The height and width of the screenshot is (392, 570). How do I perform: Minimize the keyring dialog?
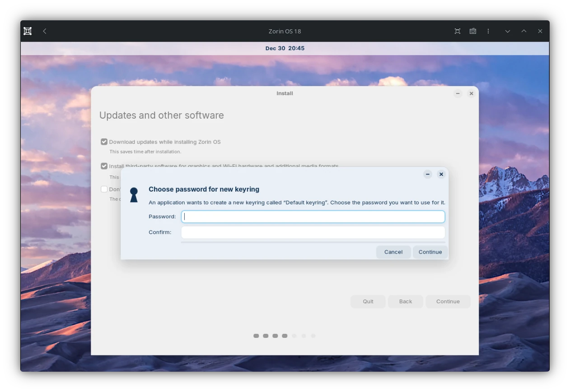click(427, 174)
